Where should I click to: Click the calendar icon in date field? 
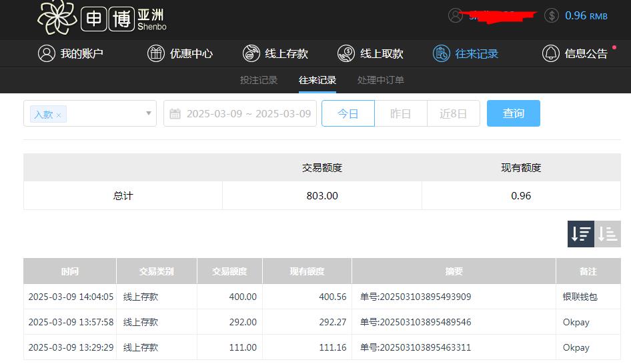tap(175, 114)
